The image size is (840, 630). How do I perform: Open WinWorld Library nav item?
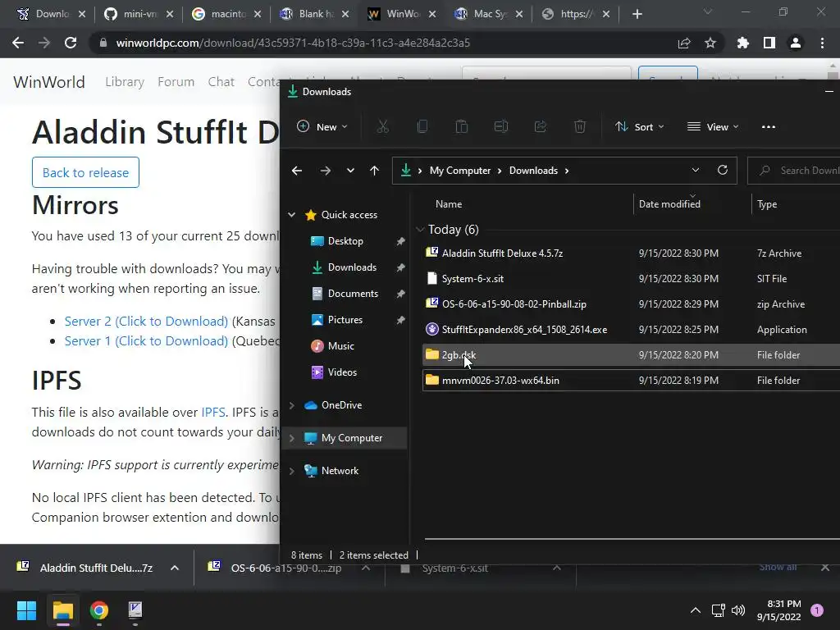(125, 82)
